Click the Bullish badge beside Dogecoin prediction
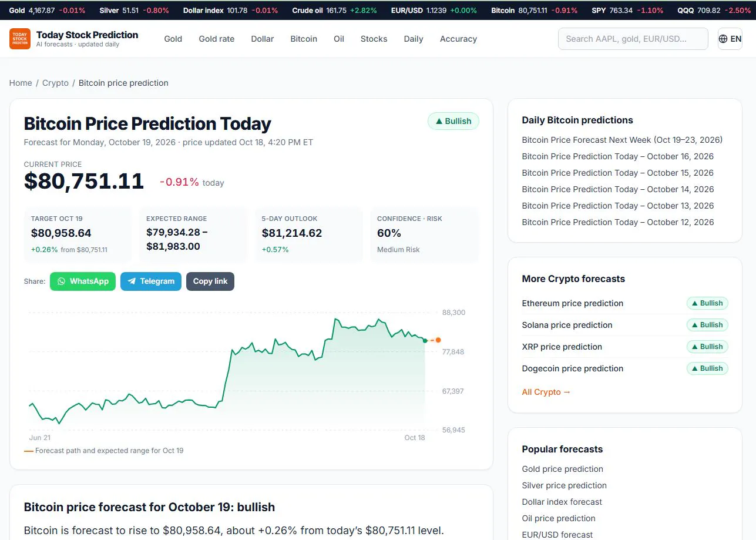Screen dimensions: 756x540 [707, 368]
